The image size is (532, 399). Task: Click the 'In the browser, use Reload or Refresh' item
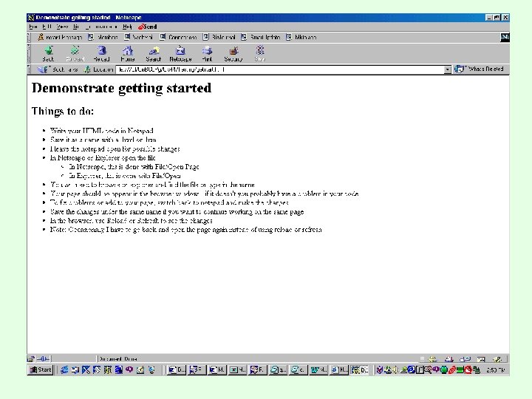(131, 220)
